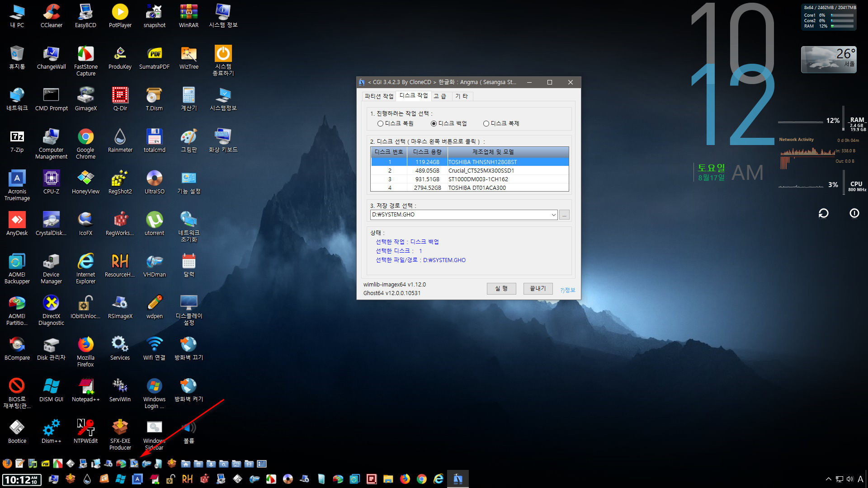Screen dimensions: 868x488
Task: Open the 기타 tab
Action: click(x=462, y=96)
